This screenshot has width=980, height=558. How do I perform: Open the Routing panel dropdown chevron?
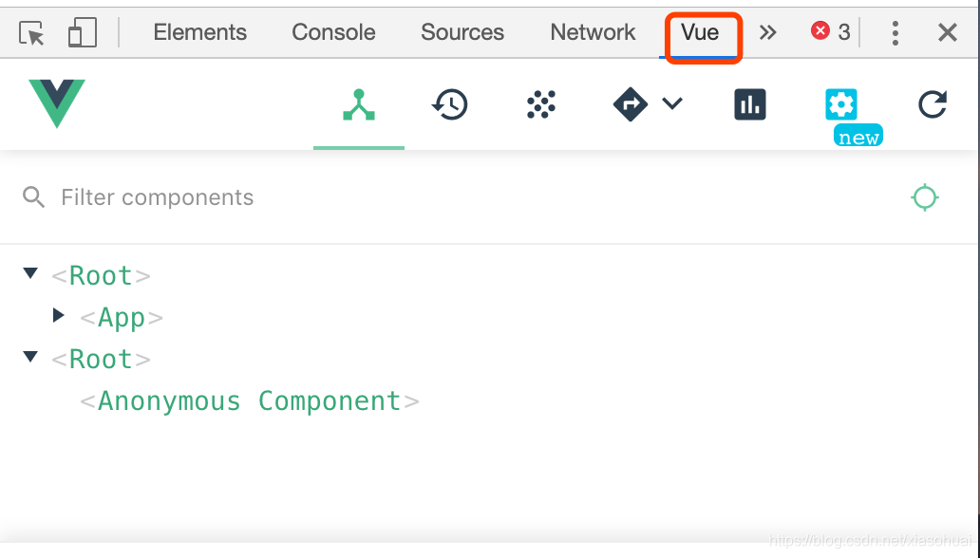point(672,104)
